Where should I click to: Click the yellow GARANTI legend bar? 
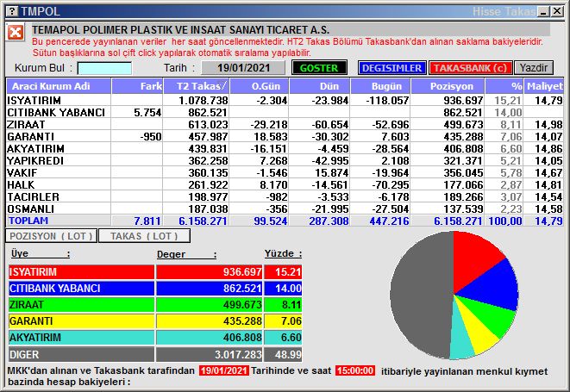point(81,321)
